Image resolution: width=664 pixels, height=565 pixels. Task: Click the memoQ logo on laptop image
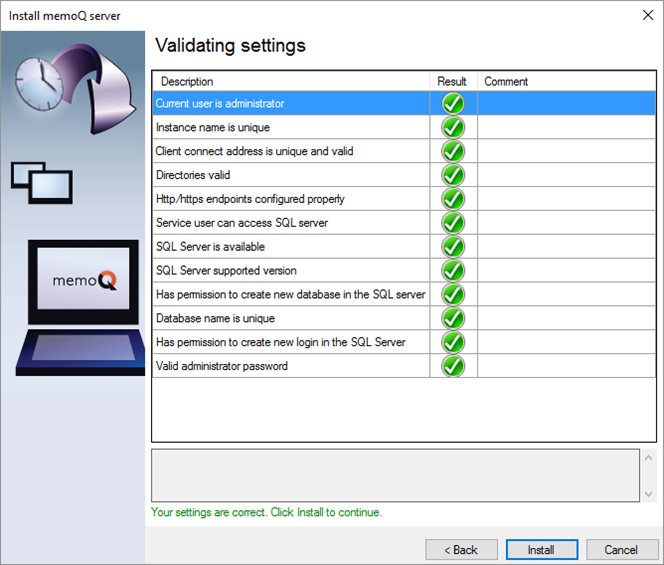(84, 280)
